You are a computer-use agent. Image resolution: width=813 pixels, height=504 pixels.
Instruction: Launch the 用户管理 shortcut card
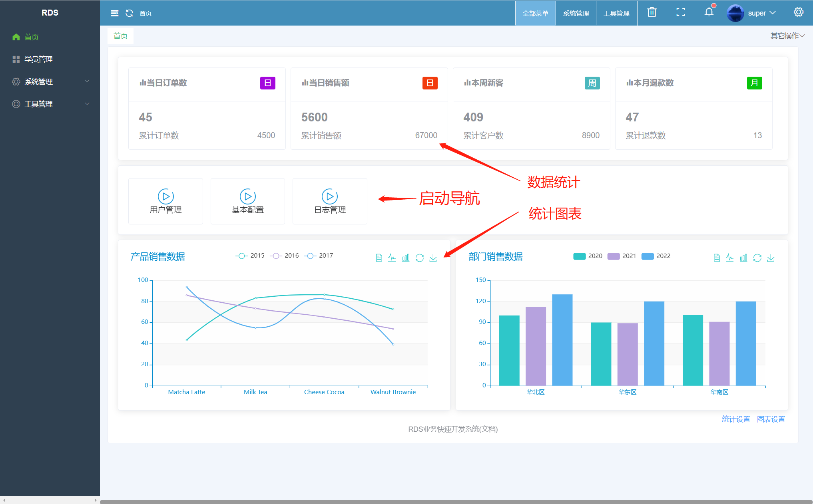165,201
